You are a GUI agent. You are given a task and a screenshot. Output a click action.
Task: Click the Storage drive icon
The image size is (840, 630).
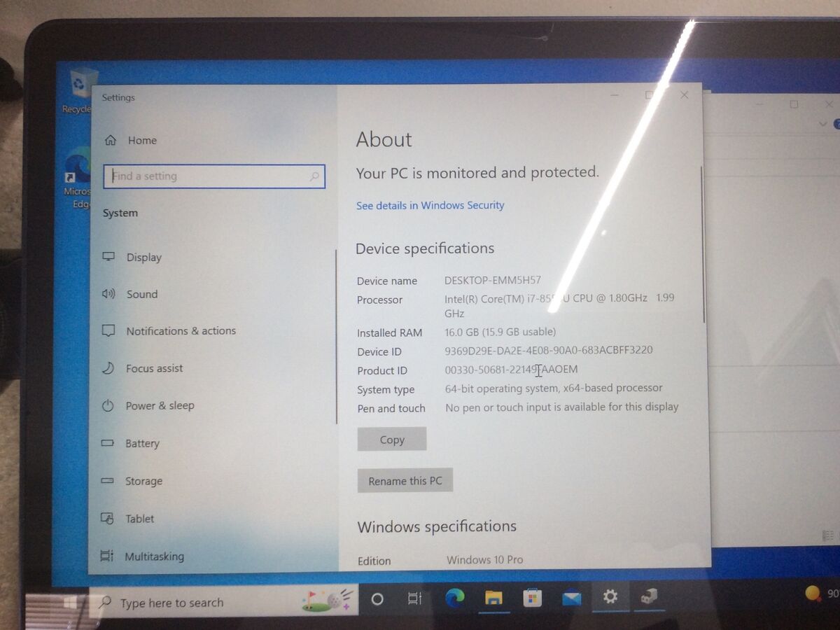[108, 481]
